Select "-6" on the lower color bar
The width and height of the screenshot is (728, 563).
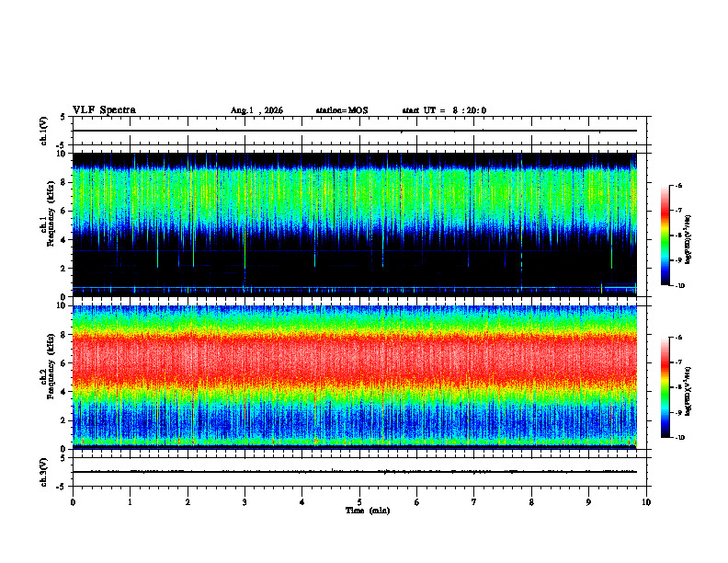click(x=678, y=338)
